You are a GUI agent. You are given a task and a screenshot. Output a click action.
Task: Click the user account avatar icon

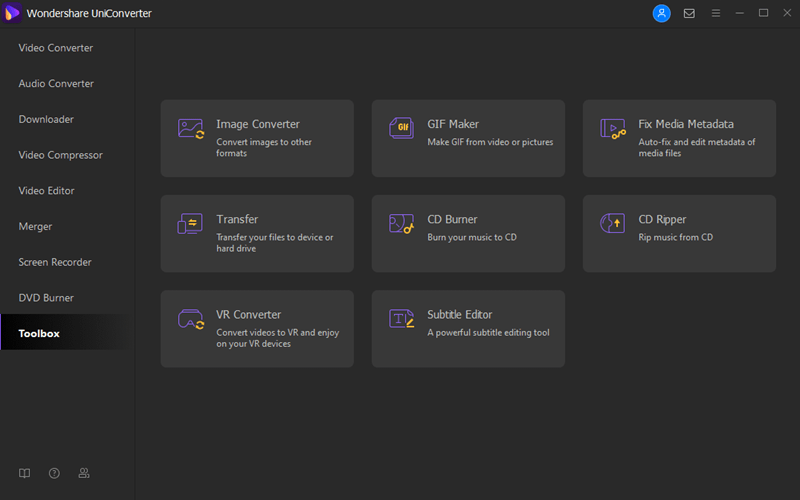point(661,13)
